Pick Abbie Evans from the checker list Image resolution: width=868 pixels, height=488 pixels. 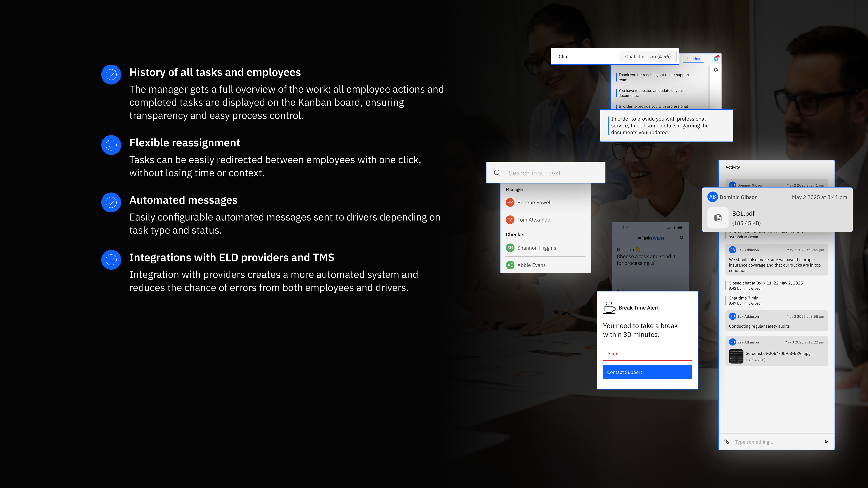click(531, 265)
